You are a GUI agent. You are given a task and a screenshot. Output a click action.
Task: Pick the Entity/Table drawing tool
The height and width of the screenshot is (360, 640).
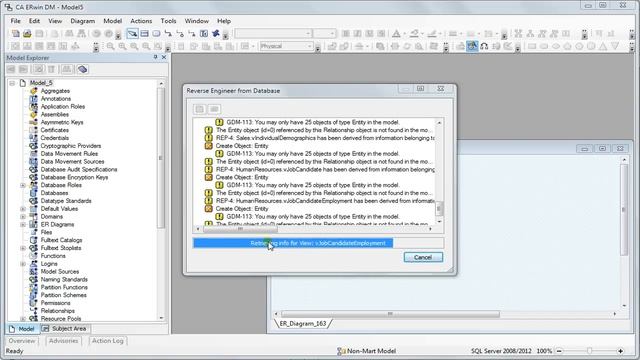144,33
